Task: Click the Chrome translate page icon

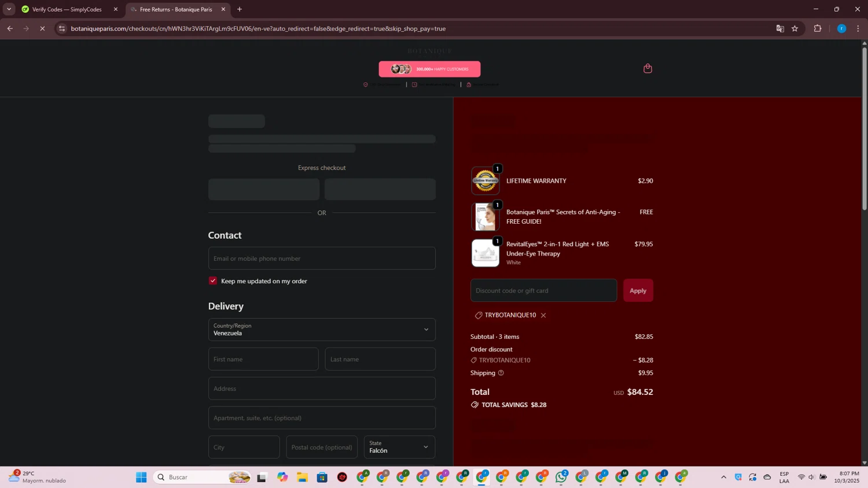Action: 780,28
